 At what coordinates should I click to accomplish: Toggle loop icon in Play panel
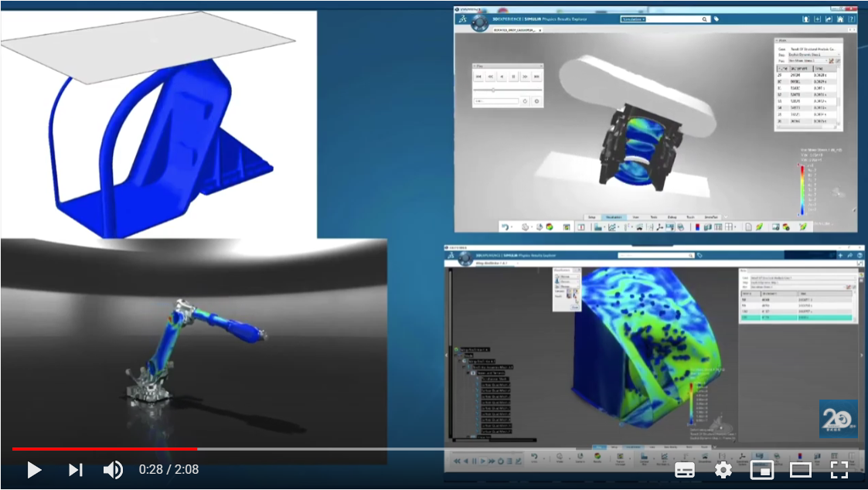pyautogui.click(x=525, y=101)
